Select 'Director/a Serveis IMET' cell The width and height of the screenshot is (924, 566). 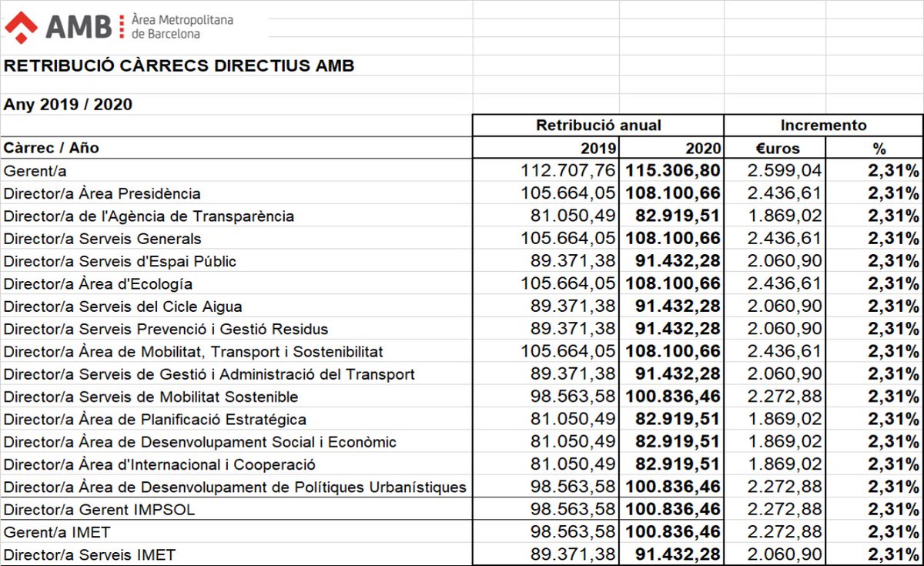[x=236, y=554]
